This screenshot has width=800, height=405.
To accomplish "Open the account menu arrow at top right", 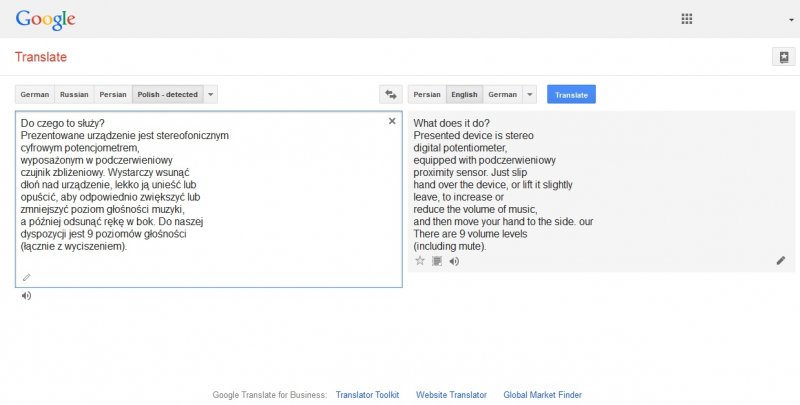I will click(792, 20).
